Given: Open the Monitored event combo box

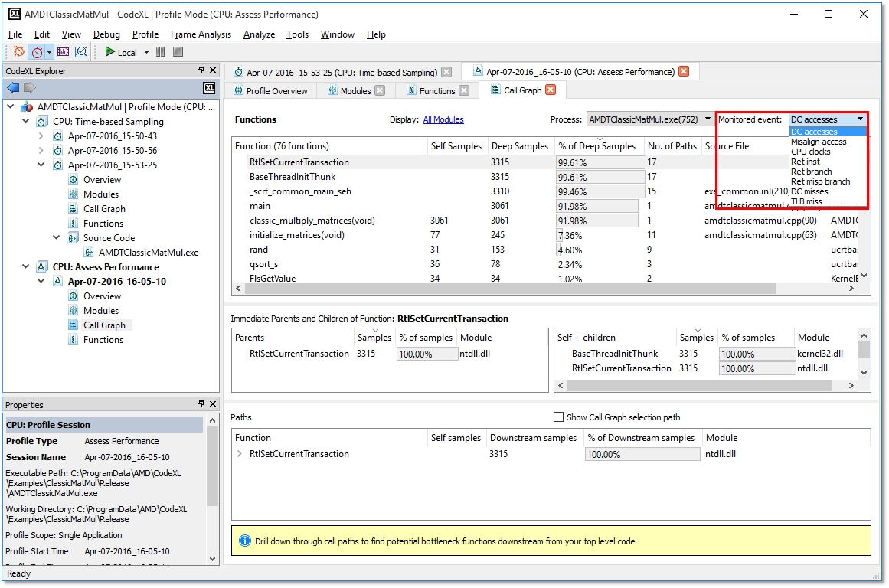Looking at the screenshot, I should (827, 119).
